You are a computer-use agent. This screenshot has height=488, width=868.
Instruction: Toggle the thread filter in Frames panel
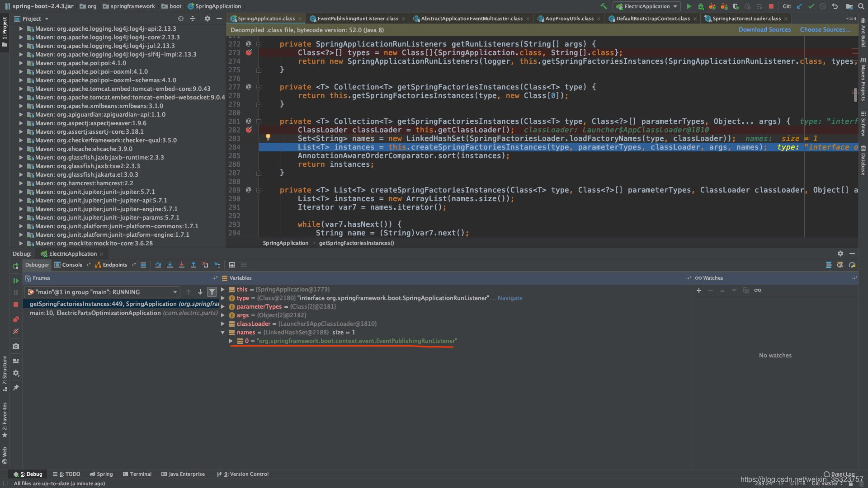pyautogui.click(x=213, y=291)
